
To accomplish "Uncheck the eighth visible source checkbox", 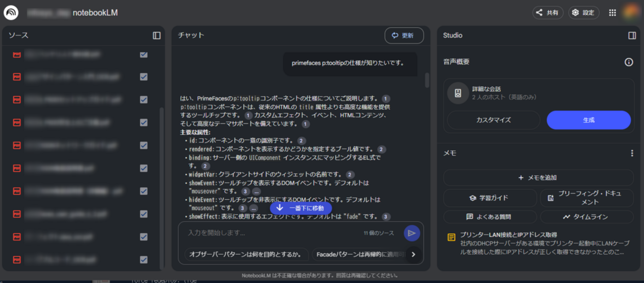I will tap(144, 214).
